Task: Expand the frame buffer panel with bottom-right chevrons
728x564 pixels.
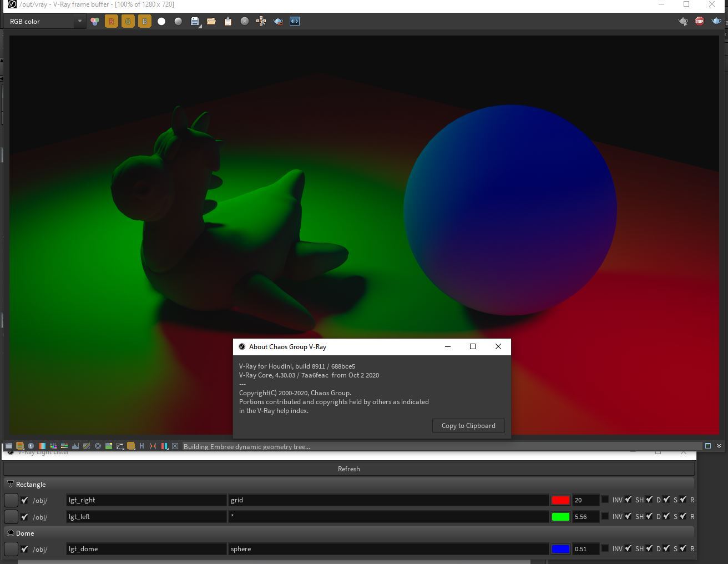Action: click(x=719, y=446)
